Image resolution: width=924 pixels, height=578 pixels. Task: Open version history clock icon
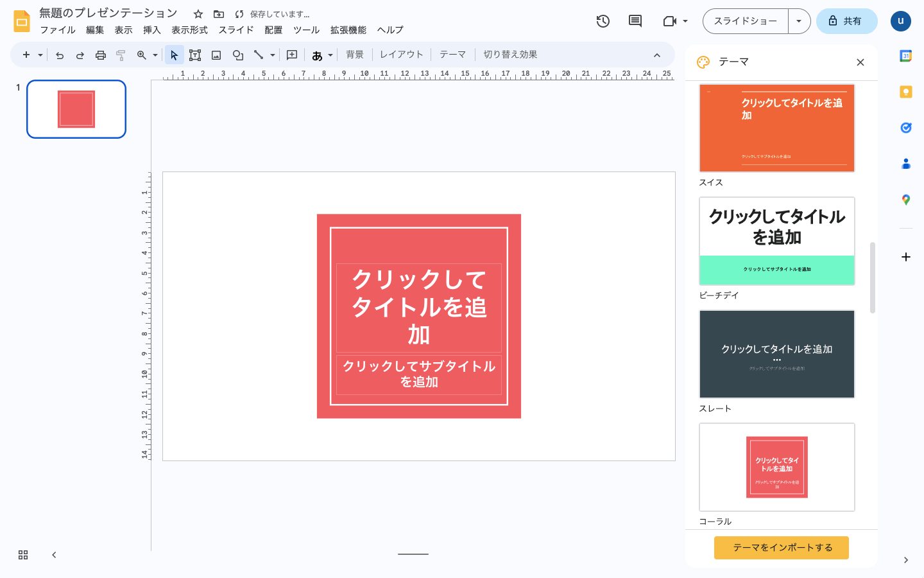603,21
